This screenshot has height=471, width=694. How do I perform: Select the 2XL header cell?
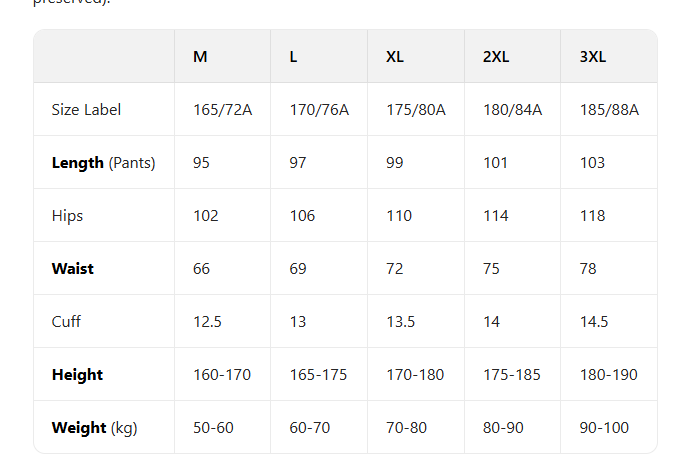point(496,57)
